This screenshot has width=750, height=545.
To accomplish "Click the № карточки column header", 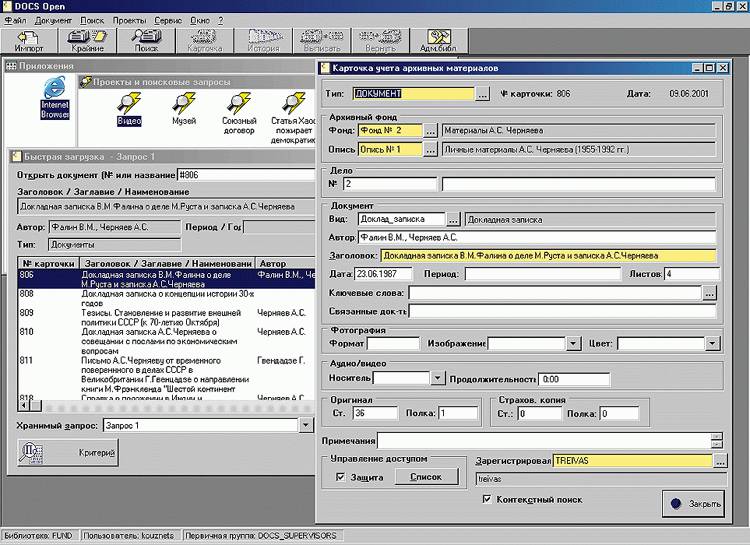I will [49, 264].
